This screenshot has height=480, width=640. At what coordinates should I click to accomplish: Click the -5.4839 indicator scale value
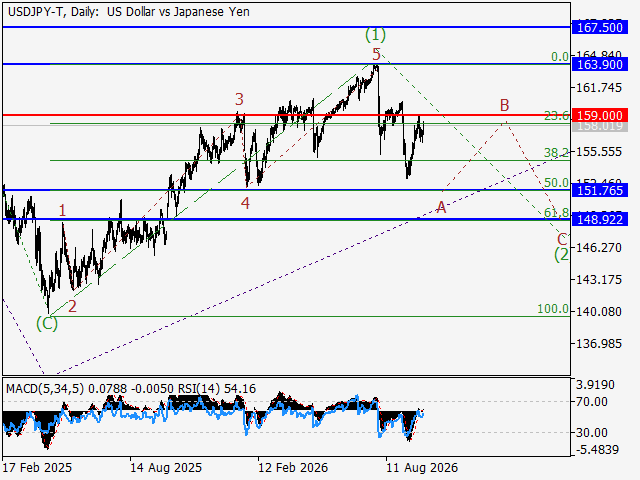pos(597,450)
